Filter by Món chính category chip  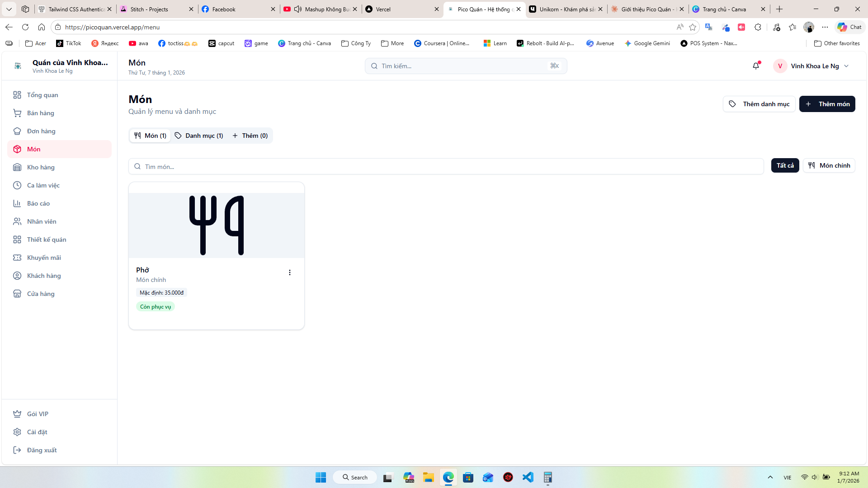tap(829, 165)
